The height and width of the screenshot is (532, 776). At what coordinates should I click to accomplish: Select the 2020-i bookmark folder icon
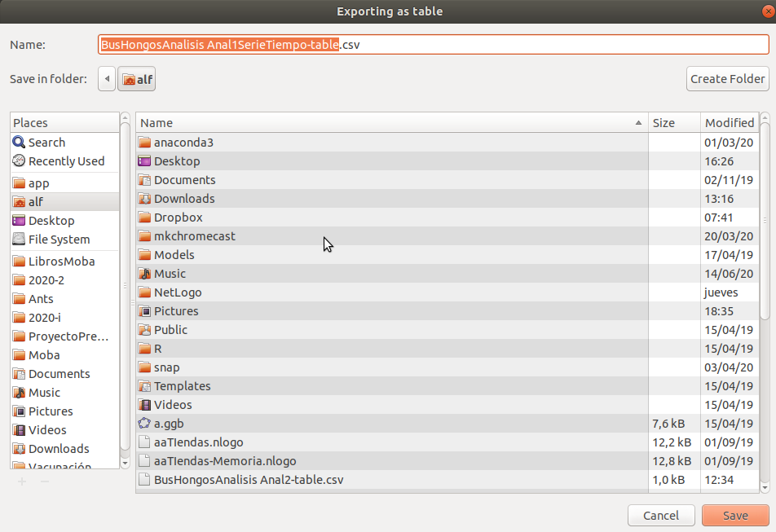point(19,318)
